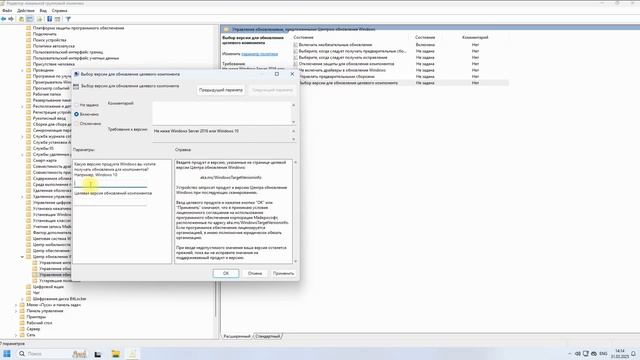The width and height of the screenshot is (640, 360).
Task: Click the Windows product version input field
Action: (111, 183)
